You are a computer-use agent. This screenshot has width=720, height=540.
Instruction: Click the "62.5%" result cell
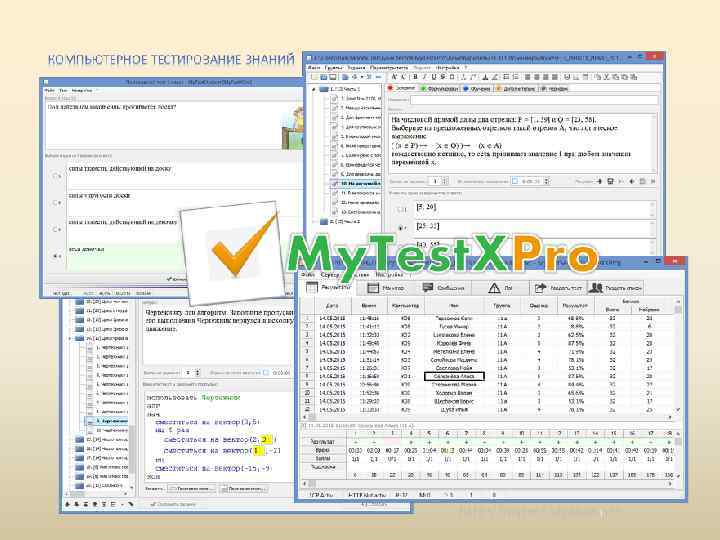[575, 335]
